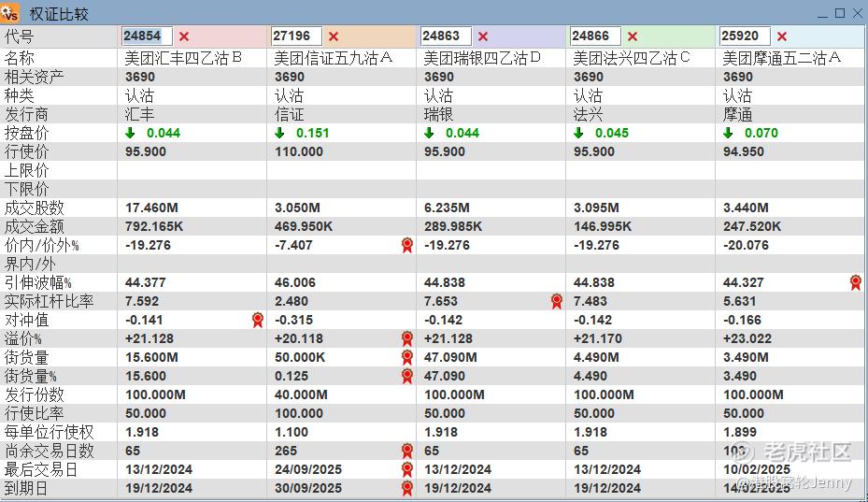Remove warrant 24854 with its red X
Viewport: 868px width, 502px height.
[184, 36]
